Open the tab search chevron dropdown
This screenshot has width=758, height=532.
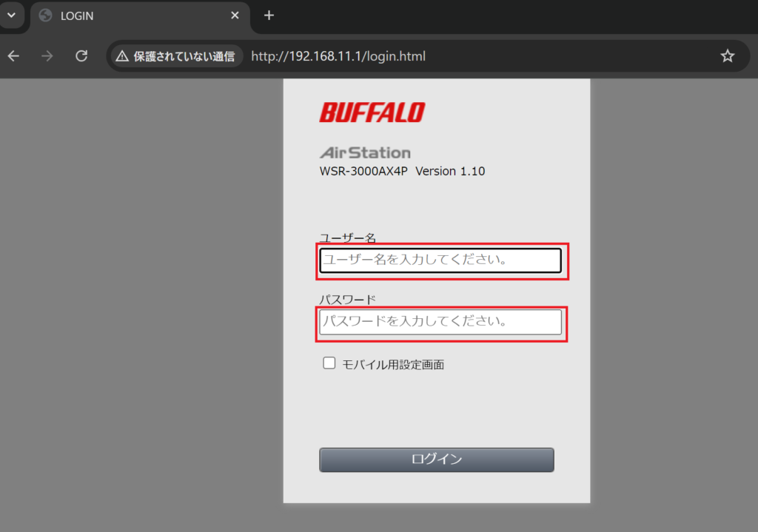[x=12, y=15]
